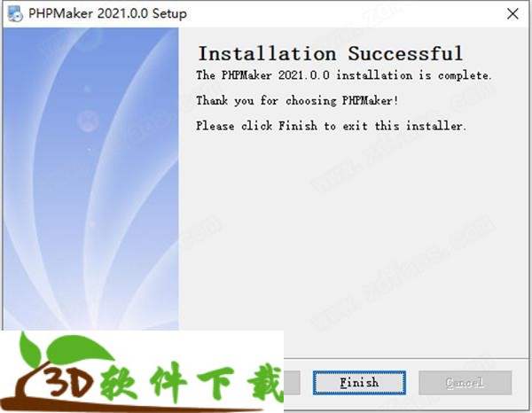
Task: Click the 下 character in the green watermark
Action: pyautogui.click(x=215, y=383)
